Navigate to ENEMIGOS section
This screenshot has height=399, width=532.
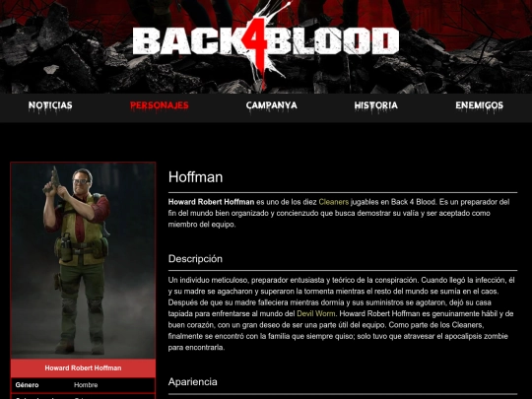[479, 105]
